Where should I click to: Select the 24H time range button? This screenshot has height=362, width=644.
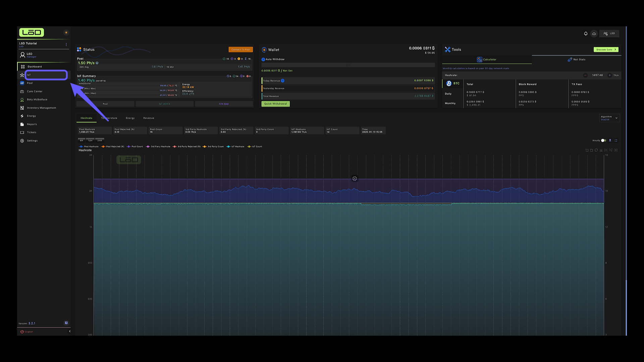point(100,140)
